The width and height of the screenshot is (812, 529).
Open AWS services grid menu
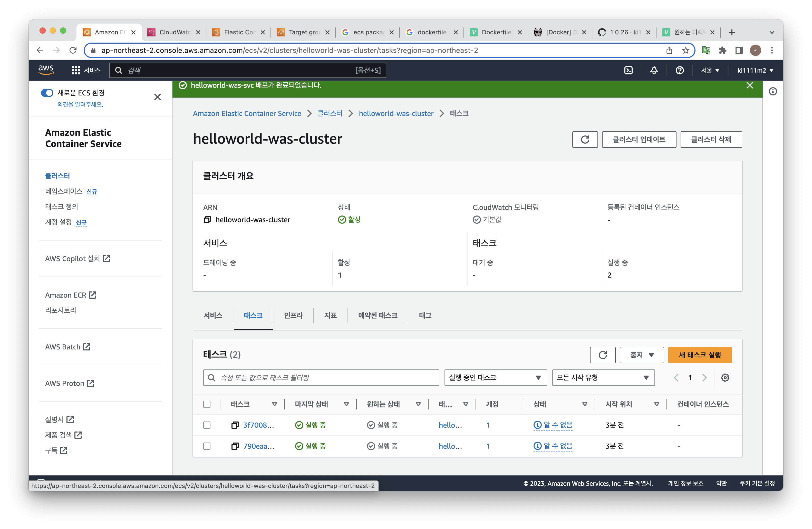coord(76,70)
